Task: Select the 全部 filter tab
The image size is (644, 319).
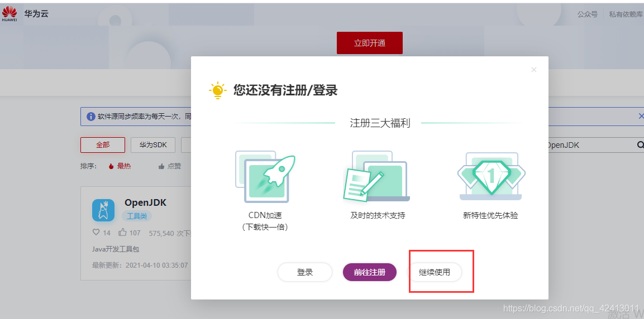Action: [103, 145]
